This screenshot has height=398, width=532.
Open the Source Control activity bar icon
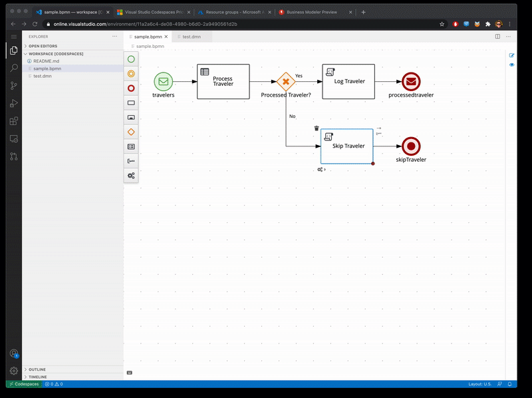click(x=14, y=85)
